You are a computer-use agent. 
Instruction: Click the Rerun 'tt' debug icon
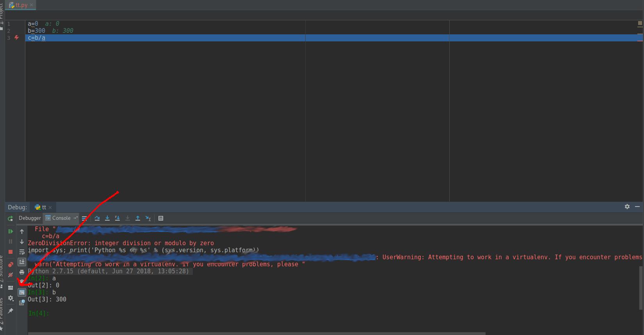click(11, 219)
